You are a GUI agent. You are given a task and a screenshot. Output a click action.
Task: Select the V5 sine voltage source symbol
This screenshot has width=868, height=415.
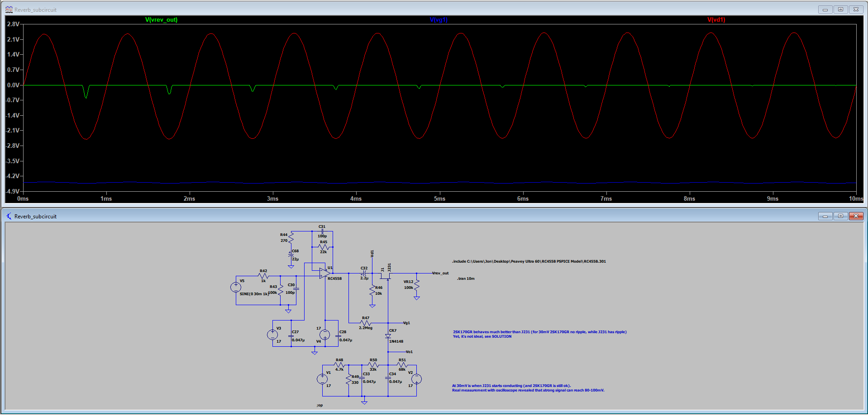(x=236, y=287)
